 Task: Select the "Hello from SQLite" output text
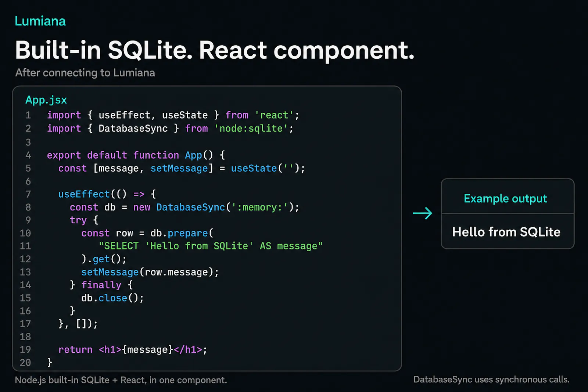click(x=506, y=232)
